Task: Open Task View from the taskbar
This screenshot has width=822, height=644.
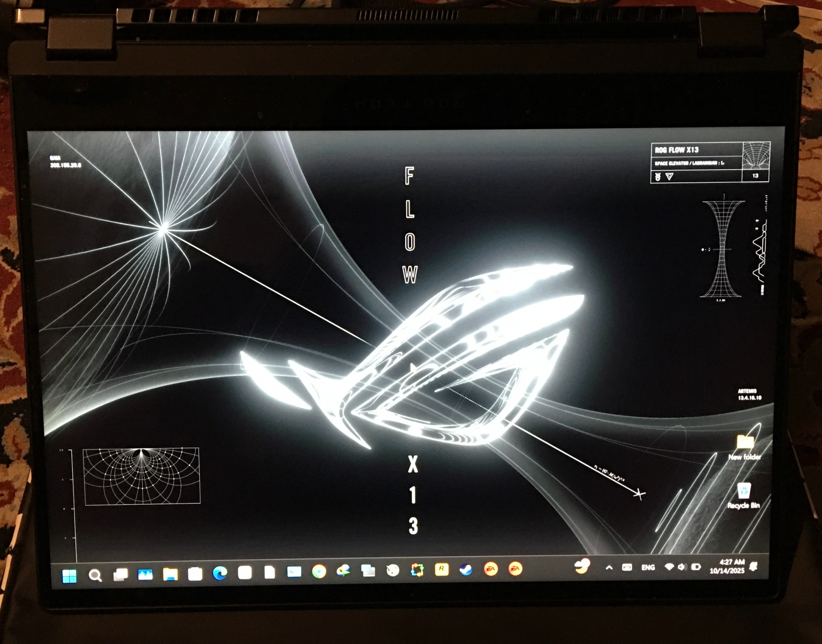Action: pyautogui.click(x=120, y=575)
